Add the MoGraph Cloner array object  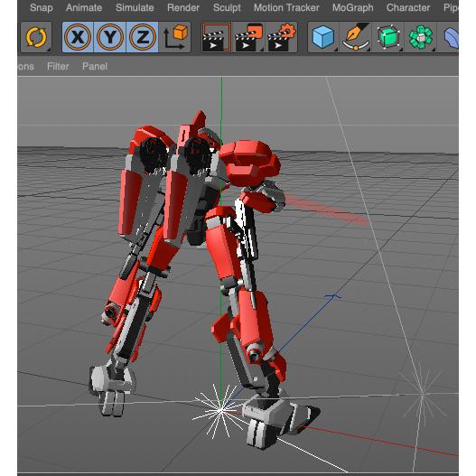pos(421,37)
